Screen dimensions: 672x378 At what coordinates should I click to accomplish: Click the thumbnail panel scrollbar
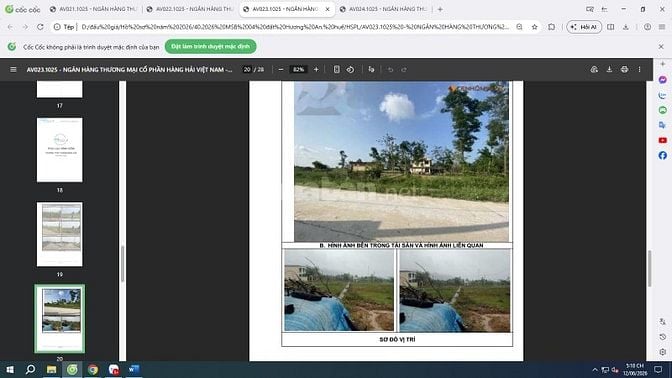pyautogui.click(x=122, y=264)
